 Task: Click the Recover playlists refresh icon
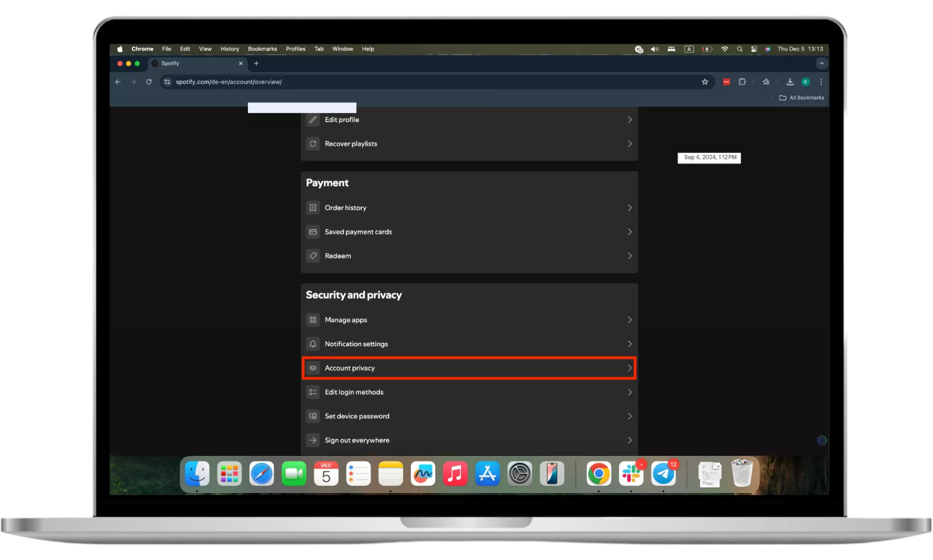313,144
